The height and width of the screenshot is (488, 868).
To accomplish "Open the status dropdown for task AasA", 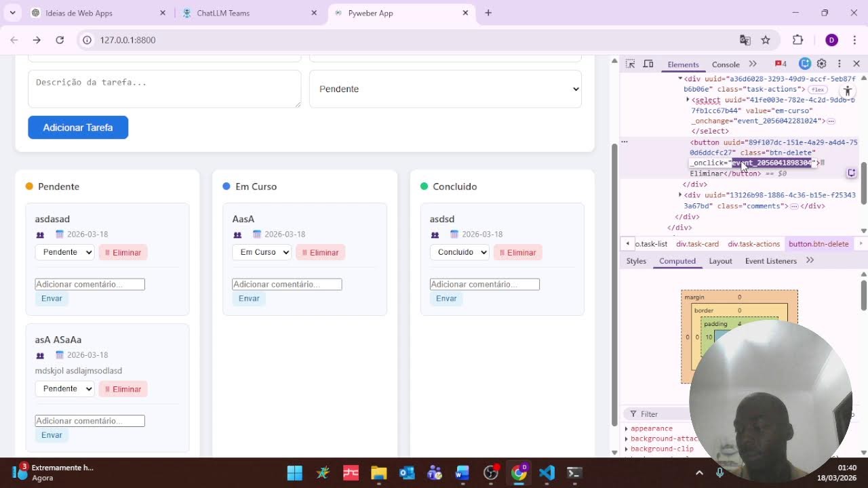I will 262,252.
